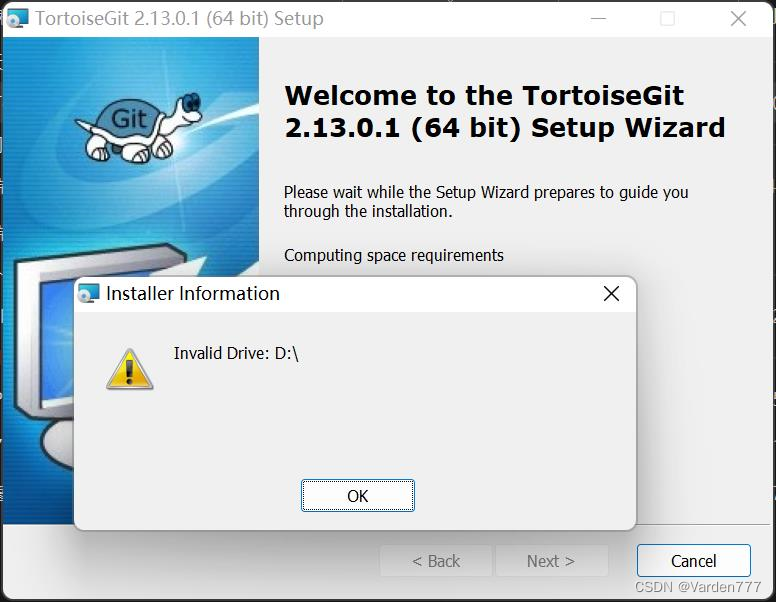Click the Cancel button in setup wizard
This screenshot has width=776, height=602.
click(693, 561)
